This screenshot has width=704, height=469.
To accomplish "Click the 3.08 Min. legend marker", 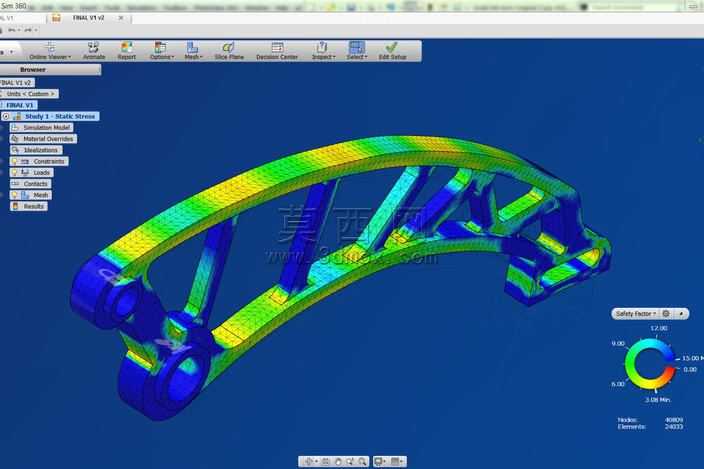I will coord(658,399).
